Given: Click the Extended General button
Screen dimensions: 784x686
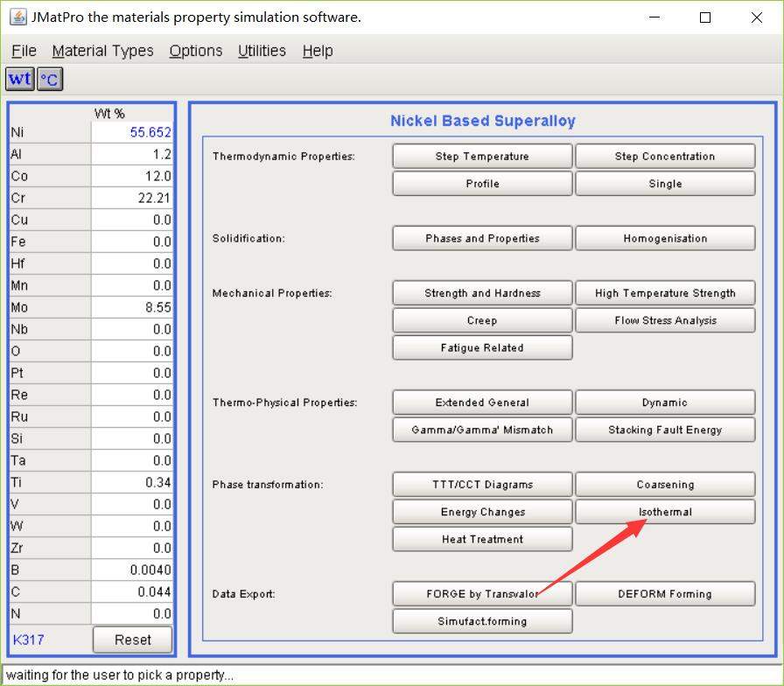Looking at the screenshot, I should tap(482, 402).
